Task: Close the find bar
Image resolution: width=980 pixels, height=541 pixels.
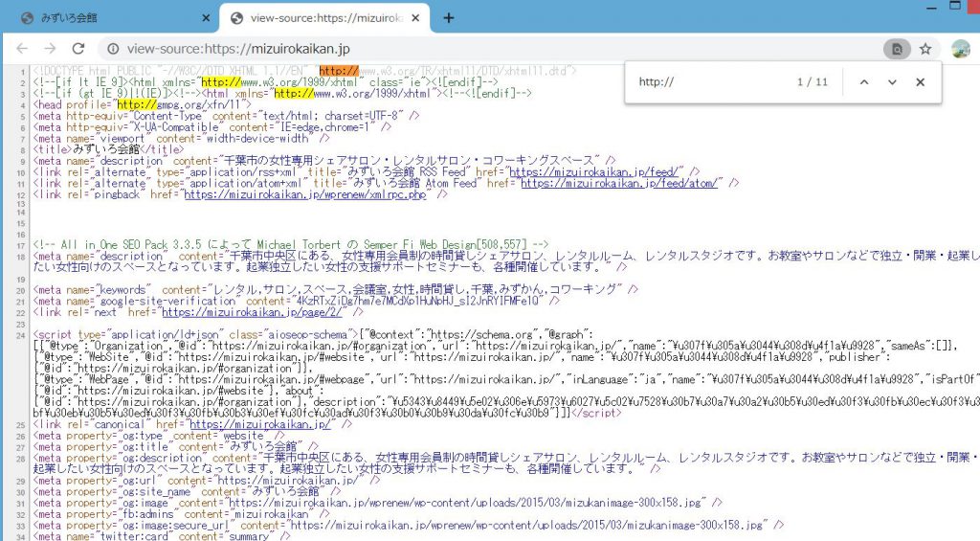Action: tap(920, 82)
